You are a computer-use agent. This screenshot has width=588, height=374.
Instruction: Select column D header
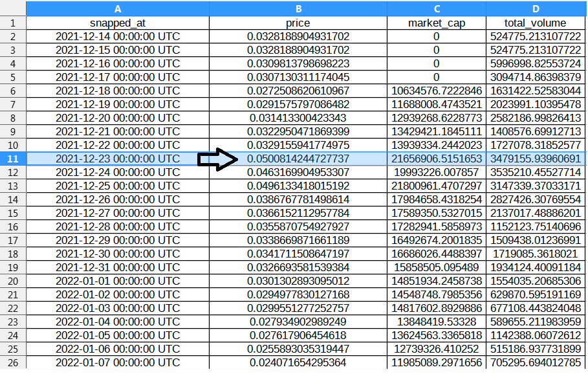(536, 8)
